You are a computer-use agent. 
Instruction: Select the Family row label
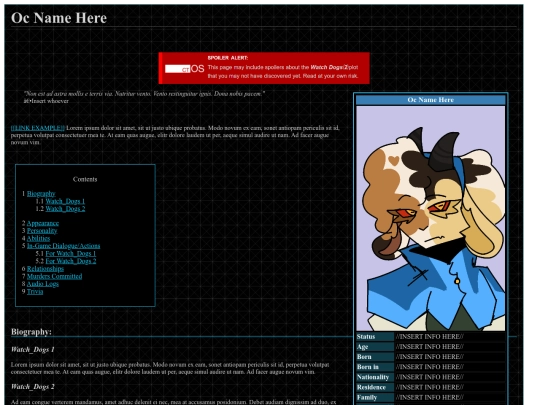(375, 397)
